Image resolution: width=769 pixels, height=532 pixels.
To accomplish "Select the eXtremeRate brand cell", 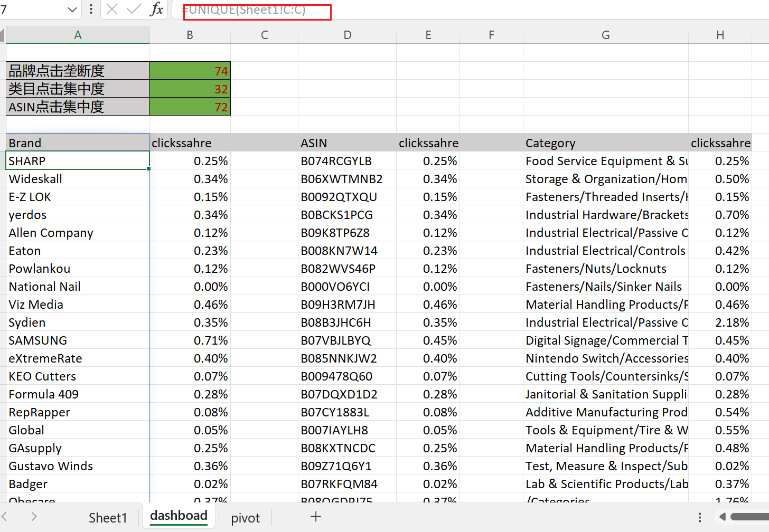I will pyautogui.click(x=78, y=358).
